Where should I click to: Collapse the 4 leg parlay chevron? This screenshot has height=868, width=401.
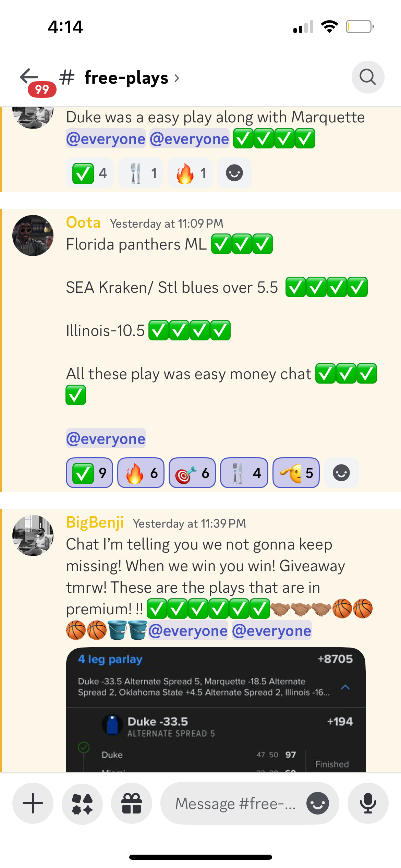tap(345, 687)
